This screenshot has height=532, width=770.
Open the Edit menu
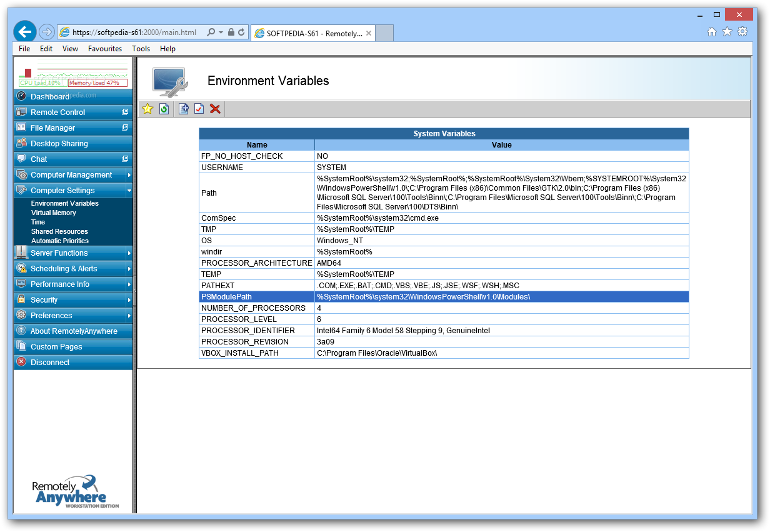[x=46, y=49]
